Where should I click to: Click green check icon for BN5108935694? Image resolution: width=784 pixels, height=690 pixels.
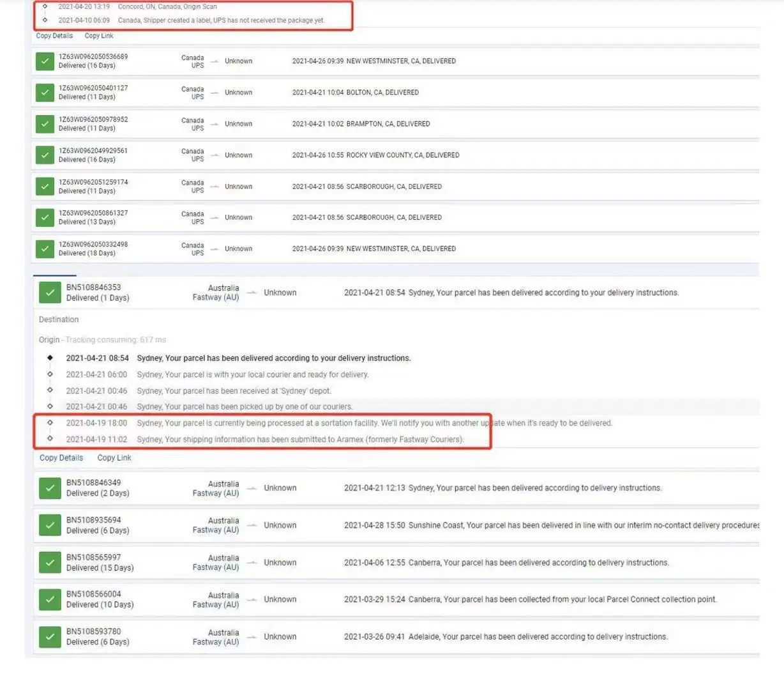50,525
